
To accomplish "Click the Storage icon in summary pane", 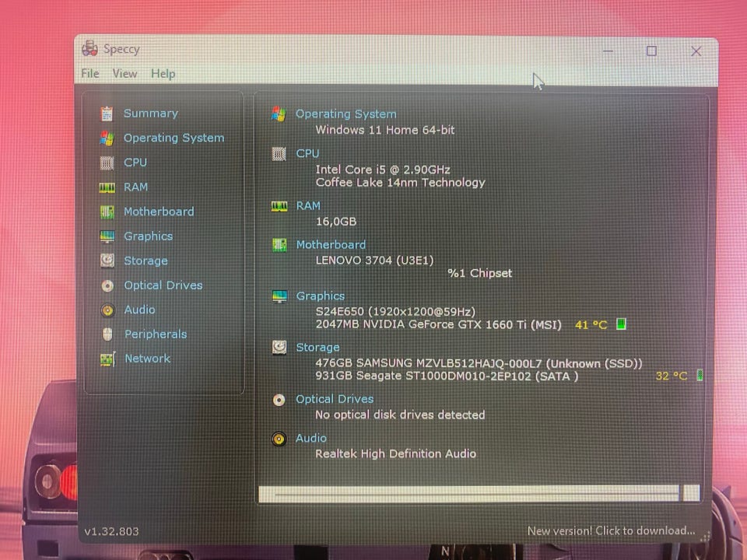I will pos(279,347).
